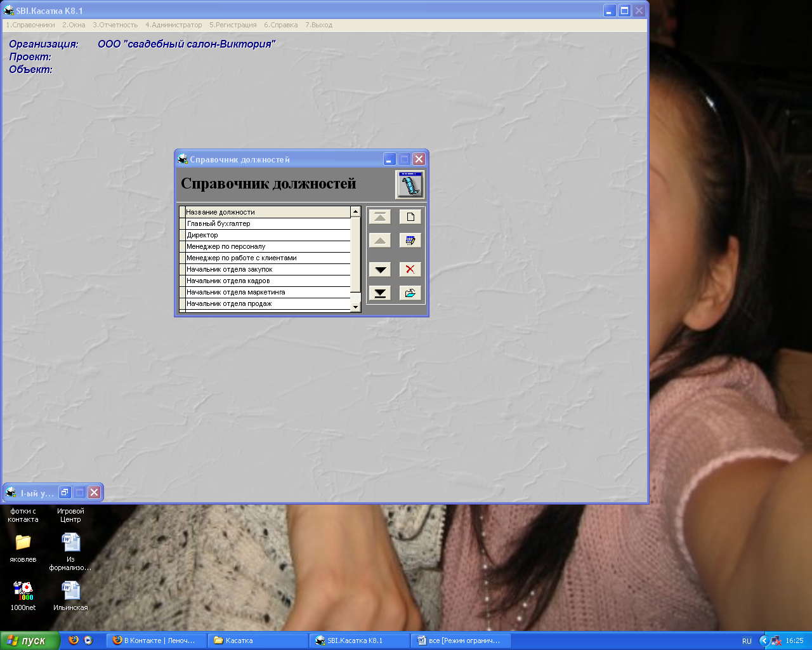Viewport: 812px width, 650px height.
Task: Open the 1000net desktop shortcut
Action: point(23,596)
